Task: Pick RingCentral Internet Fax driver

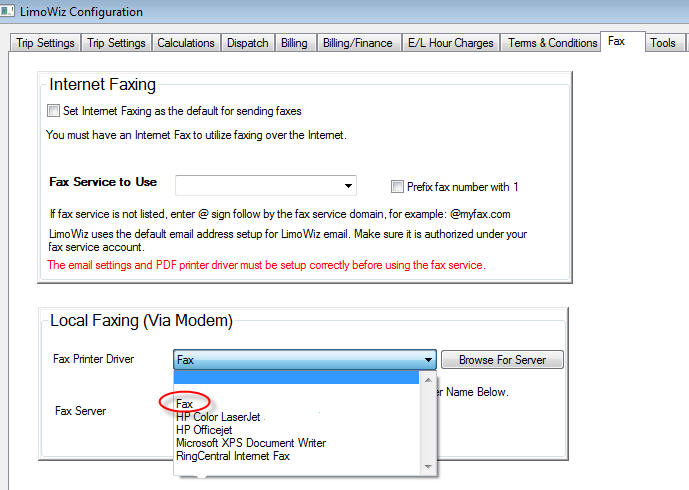Action: 233,456
